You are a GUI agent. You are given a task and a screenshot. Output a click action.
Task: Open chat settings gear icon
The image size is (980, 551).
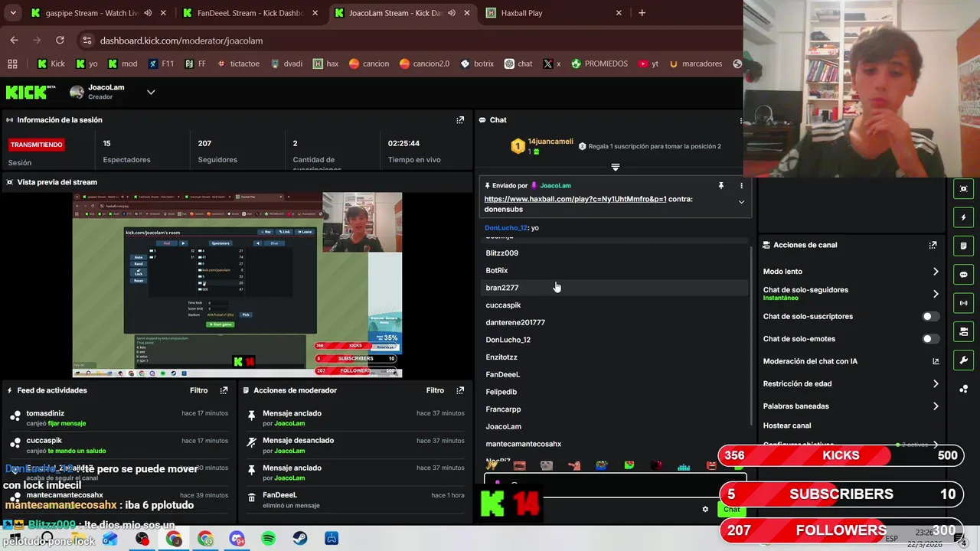tap(705, 510)
